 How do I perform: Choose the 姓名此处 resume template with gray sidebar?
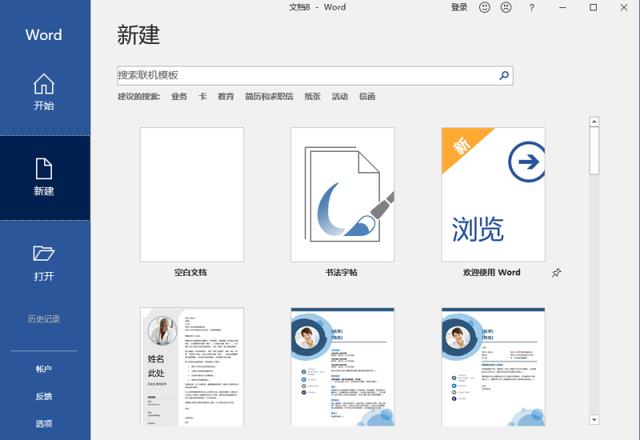pyautogui.click(x=192, y=367)
